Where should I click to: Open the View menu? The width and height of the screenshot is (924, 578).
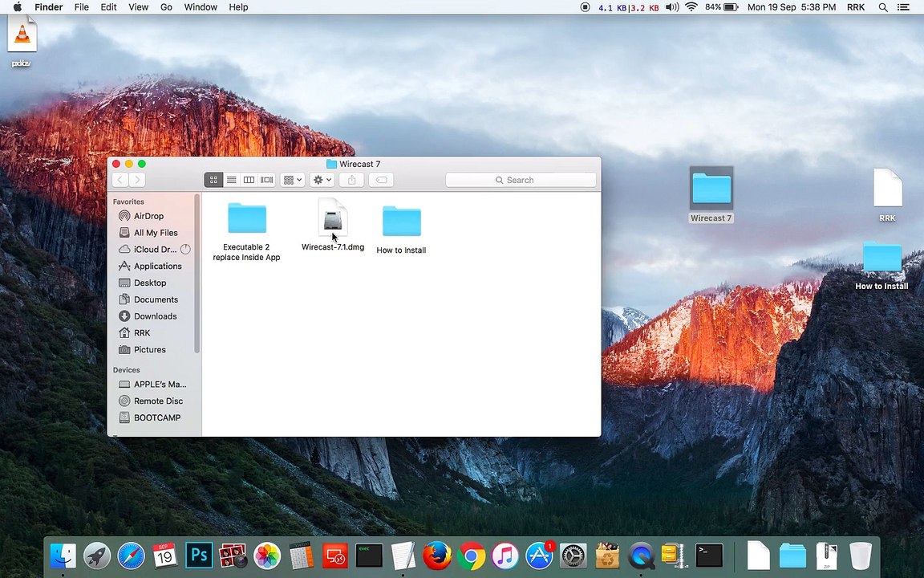139,7
